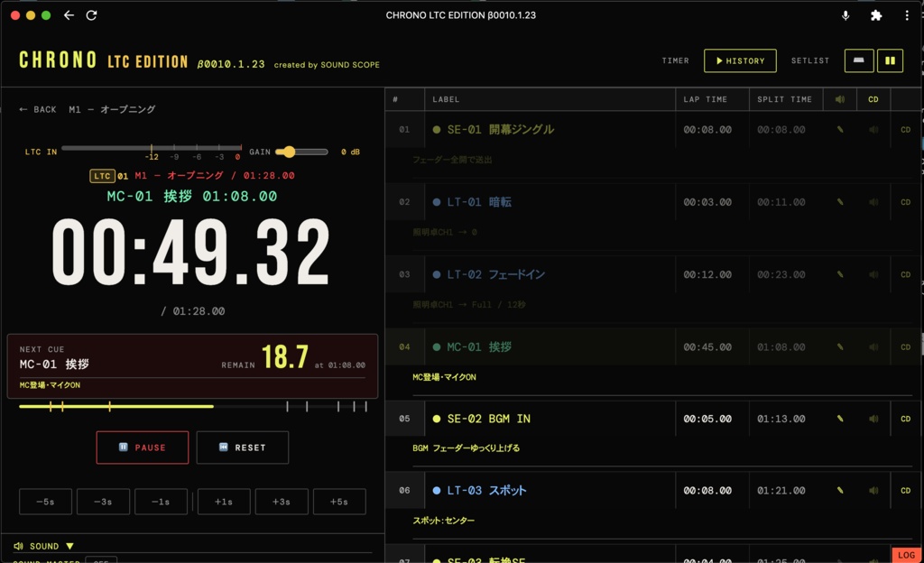Toggle CD for the SE-02 BGM IN row

[906, 419]
